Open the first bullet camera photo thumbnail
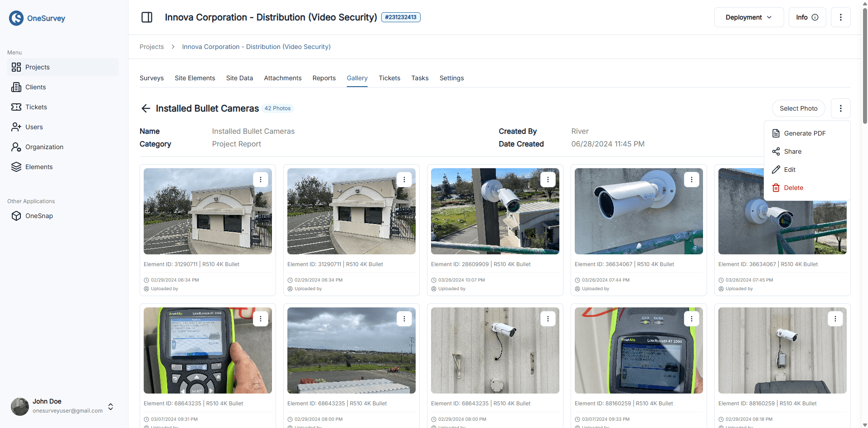868x428 pixels. tap(207, 211)
